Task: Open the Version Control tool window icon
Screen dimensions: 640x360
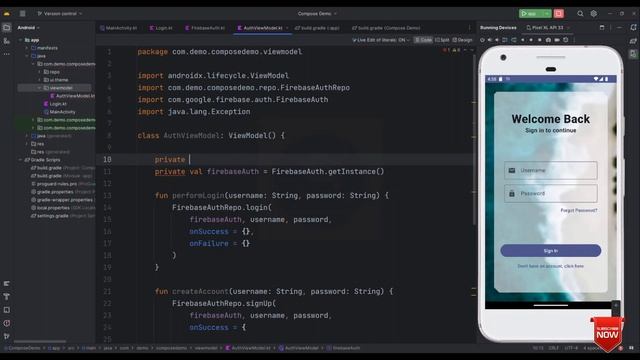Action: pos(7,336)
